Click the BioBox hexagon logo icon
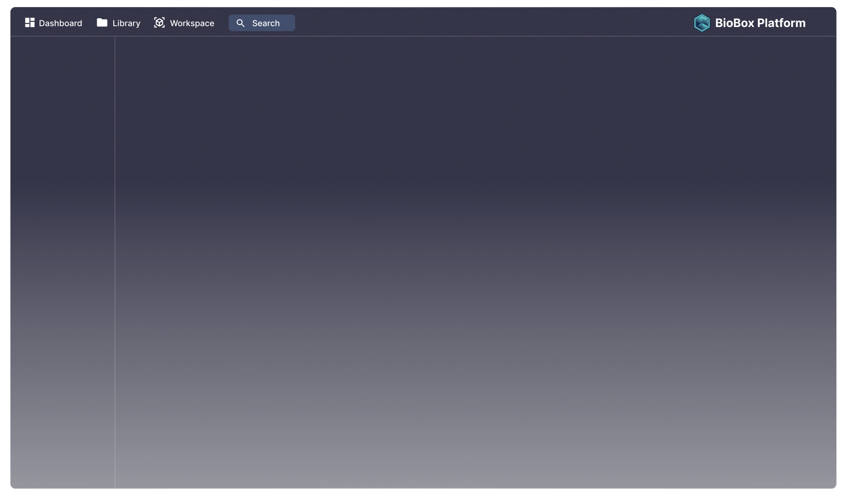The width and height of the screenshot is (846, 504). pos(702,23)
